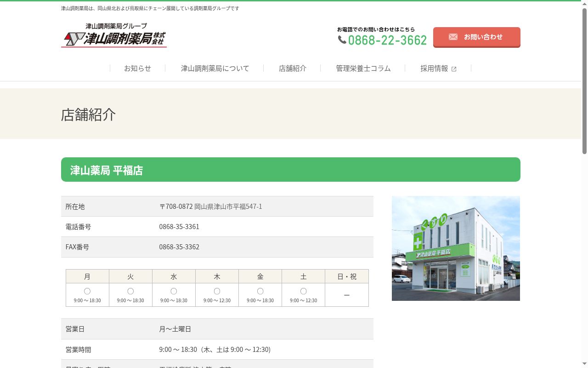Go to the 店舗紹介 menu
Screen dimensions: 588x368
(x=293, y=68)
